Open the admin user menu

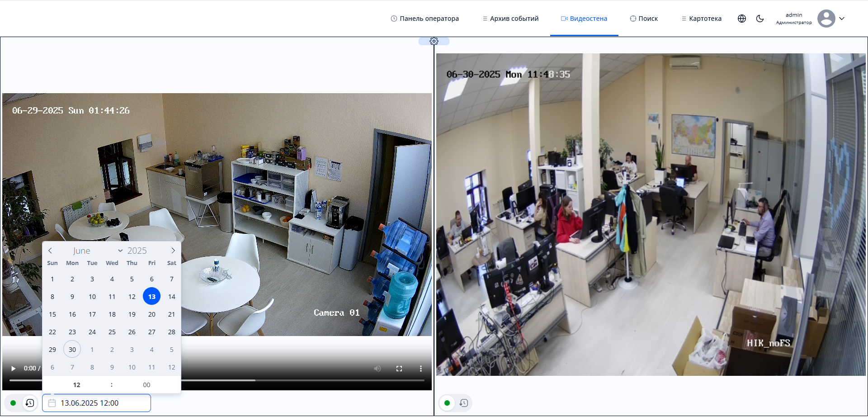coord(831,19)
